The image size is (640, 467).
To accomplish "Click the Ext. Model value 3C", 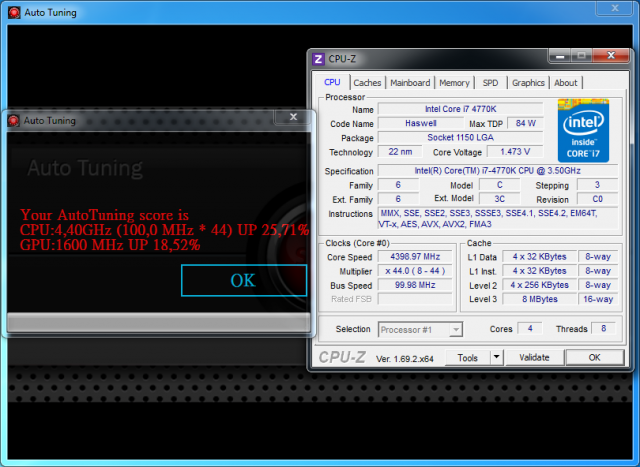I will click(500, 199).
